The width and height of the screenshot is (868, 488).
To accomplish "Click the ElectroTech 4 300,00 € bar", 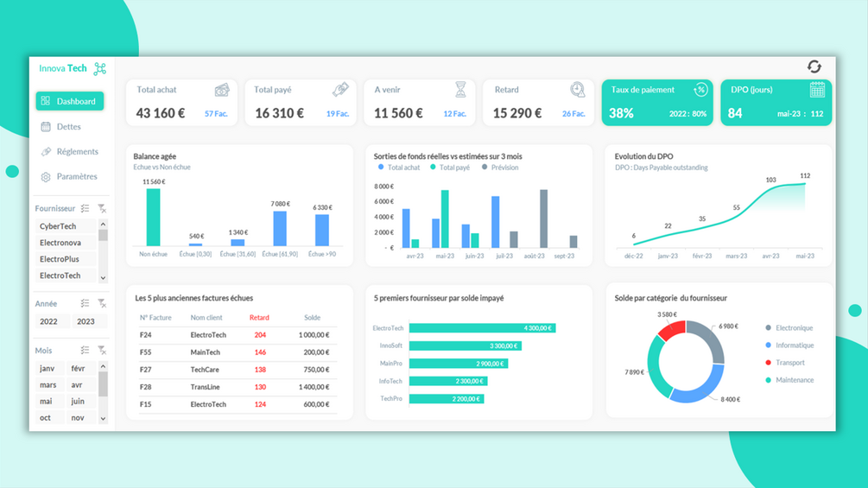I will point(482,328).
